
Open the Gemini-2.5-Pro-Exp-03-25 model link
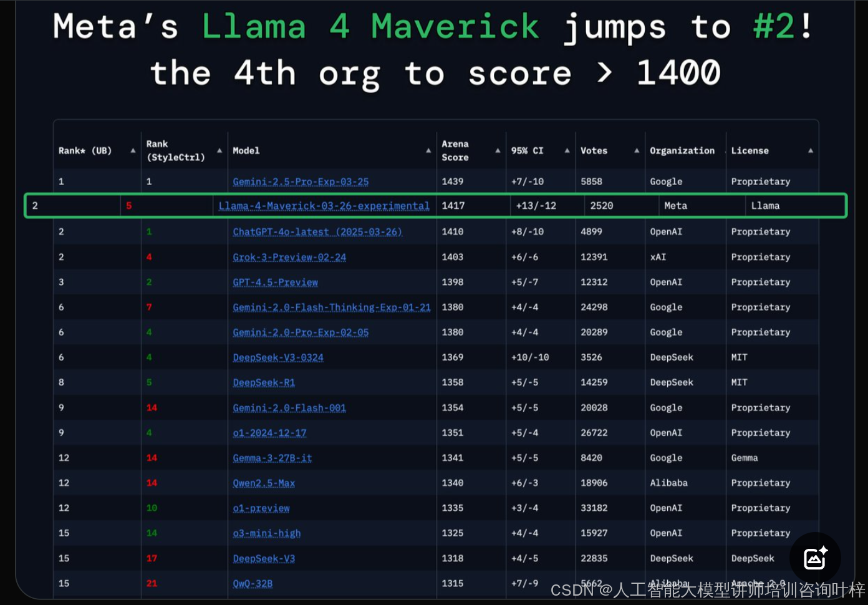[x=301, y=181]
